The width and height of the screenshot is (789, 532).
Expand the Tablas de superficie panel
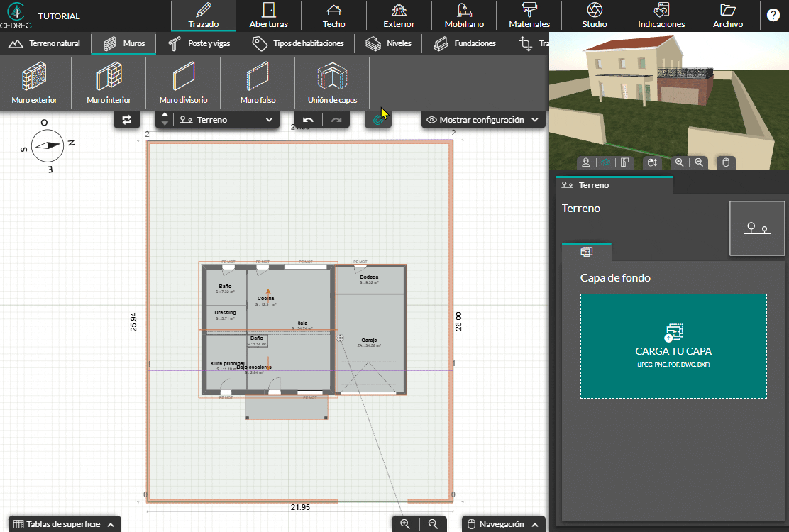pyautogui.click(x=65, y=524)
